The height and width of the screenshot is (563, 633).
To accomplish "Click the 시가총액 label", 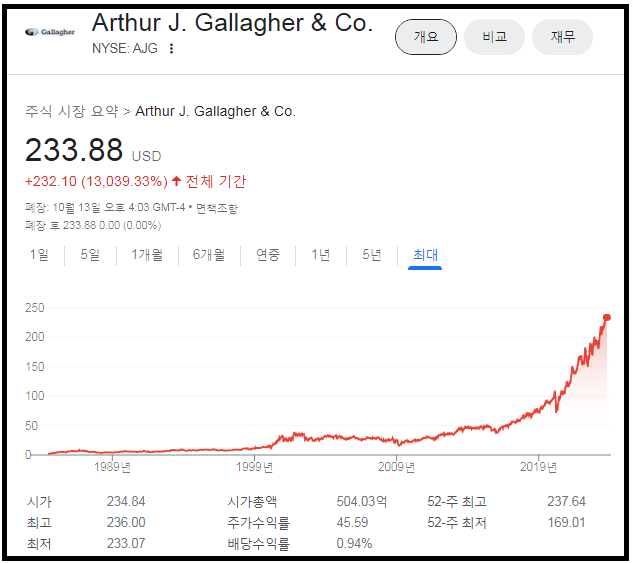I will coord(252,502).
